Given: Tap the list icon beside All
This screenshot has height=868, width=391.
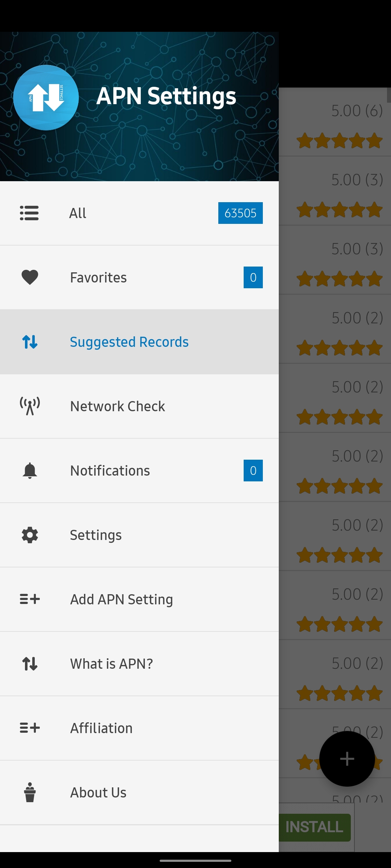Looking at the screenshot, I should [29, 213].
